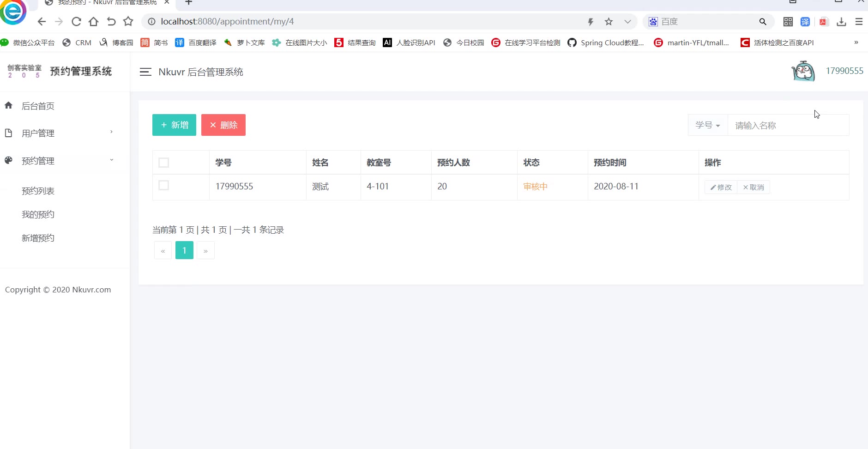Click the undo/restore closed tab icon

pos(111,22)
